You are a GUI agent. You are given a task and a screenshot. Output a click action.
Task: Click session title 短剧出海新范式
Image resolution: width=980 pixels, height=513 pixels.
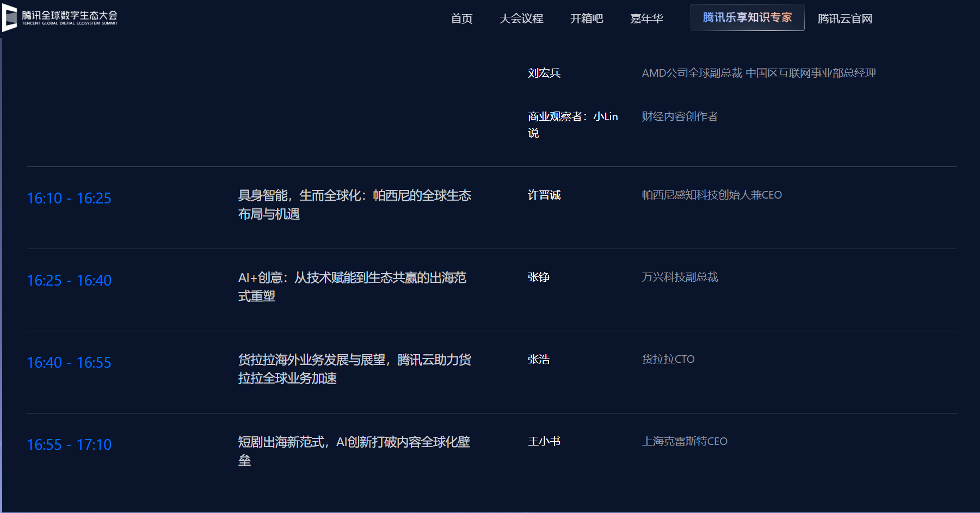point(354,451)
